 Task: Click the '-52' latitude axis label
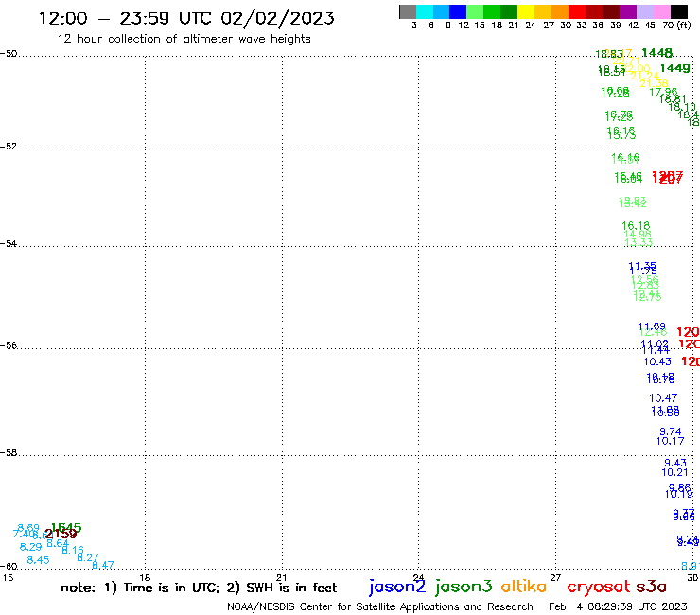pos(9,147)
